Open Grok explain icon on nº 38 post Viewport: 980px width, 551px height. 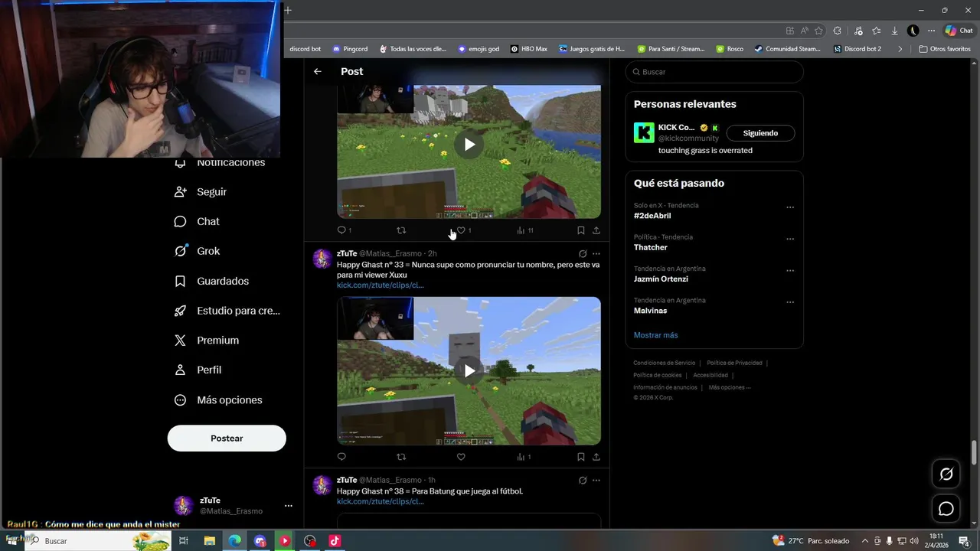[x=583, y=481]
